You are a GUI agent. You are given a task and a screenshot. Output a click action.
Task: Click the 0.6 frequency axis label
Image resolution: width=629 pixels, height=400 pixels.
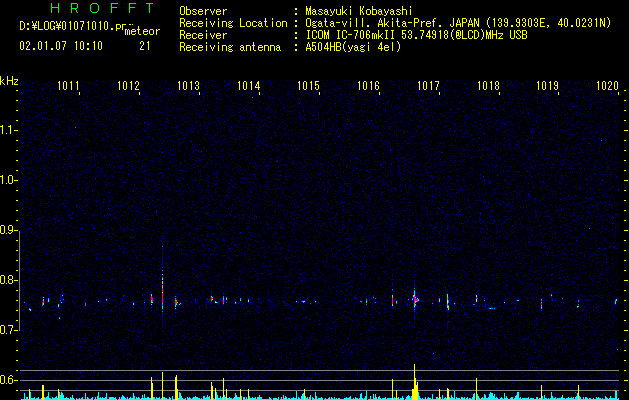pos(8,380)
